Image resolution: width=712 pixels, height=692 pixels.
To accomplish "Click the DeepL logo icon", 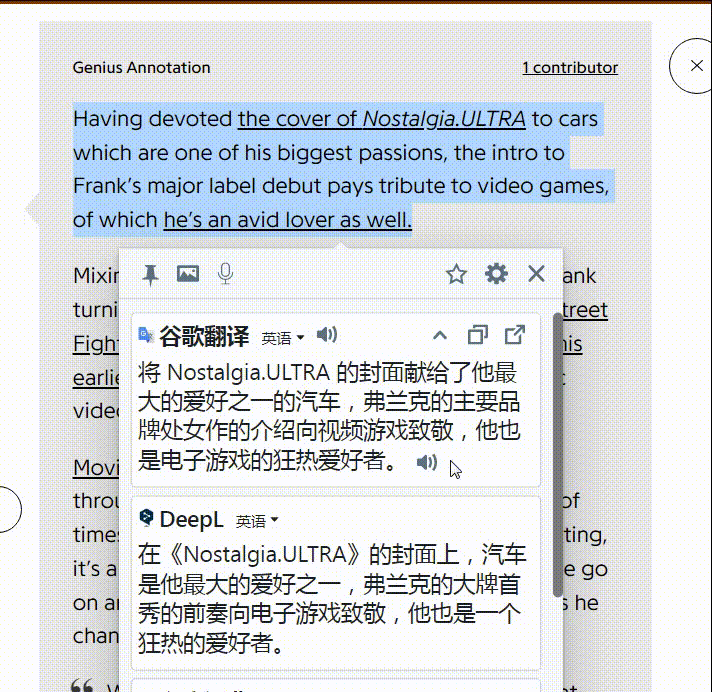I will click(x=146, y=518).
